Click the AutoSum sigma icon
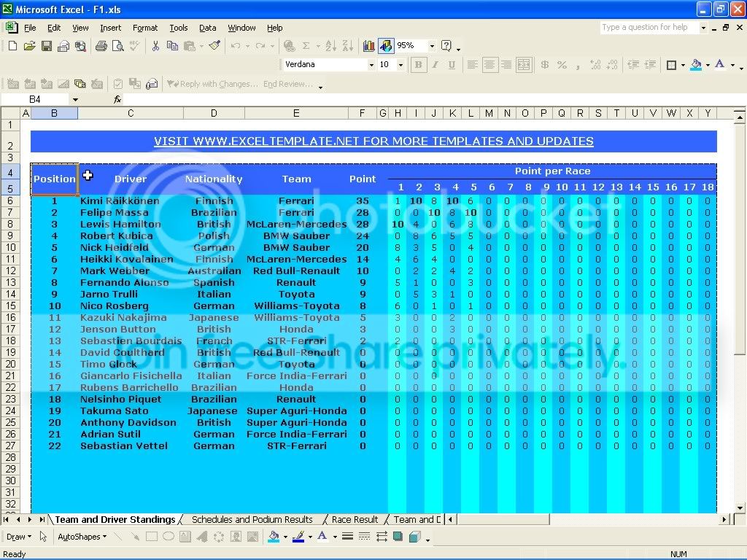Viewport: 747px width, 560px height. [x=306, y=46]
